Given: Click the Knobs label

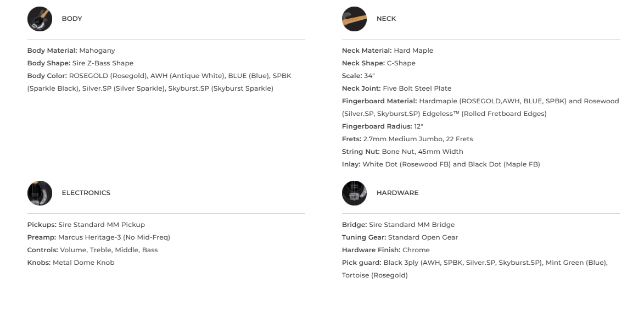Looking at the screenshot, I should (x=39, y=263).
